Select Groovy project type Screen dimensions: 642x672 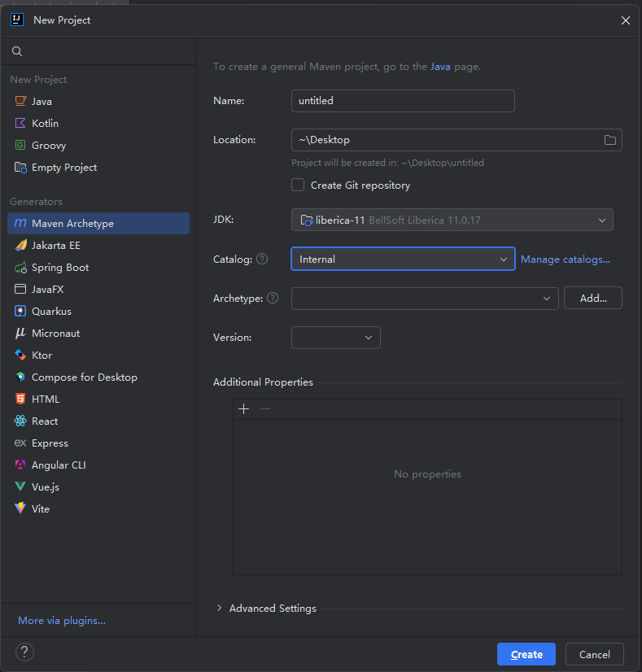pyautogui.click(x=98, y=146)
